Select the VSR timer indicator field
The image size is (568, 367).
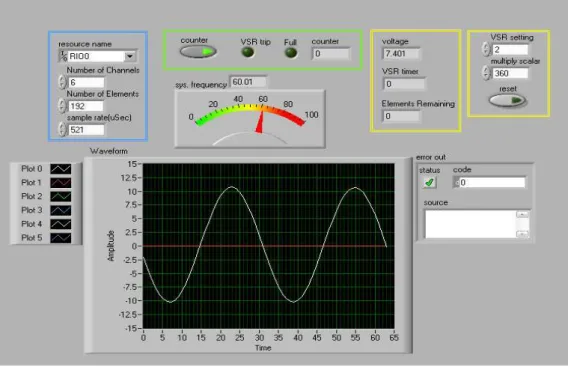pos(404,84)
